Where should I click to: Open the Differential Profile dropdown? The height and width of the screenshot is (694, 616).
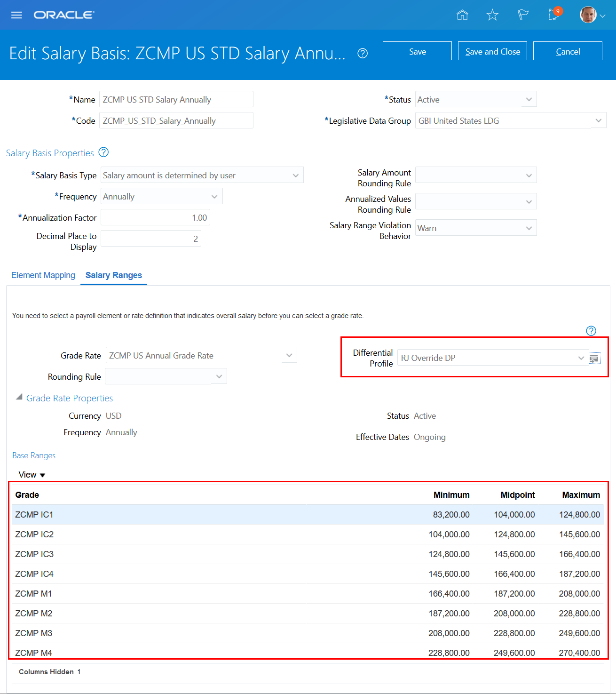click(493, 358)
